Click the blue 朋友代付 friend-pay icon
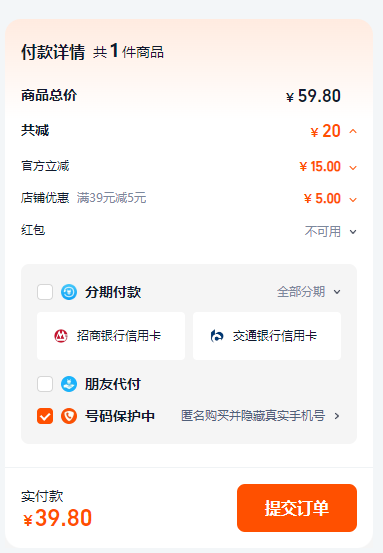The image size is (383, 553). [x=69, y=384]
